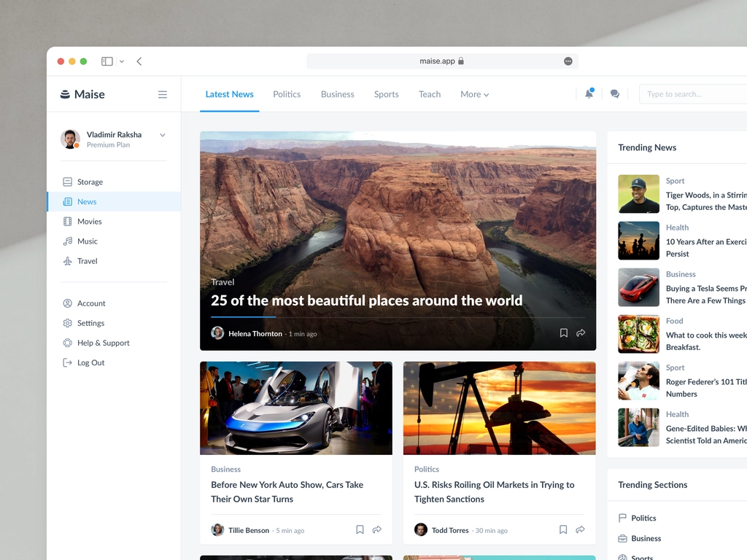Viewport: 747px width, 560px height.
Task: Bookmark the U.S. oil markets article
Action: (563, 530)
